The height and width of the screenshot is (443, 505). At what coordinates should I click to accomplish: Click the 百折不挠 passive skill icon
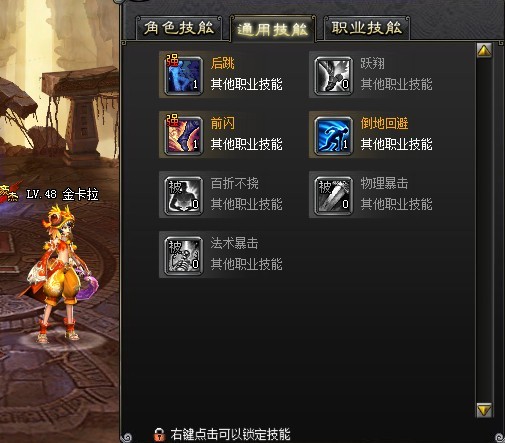184,196
